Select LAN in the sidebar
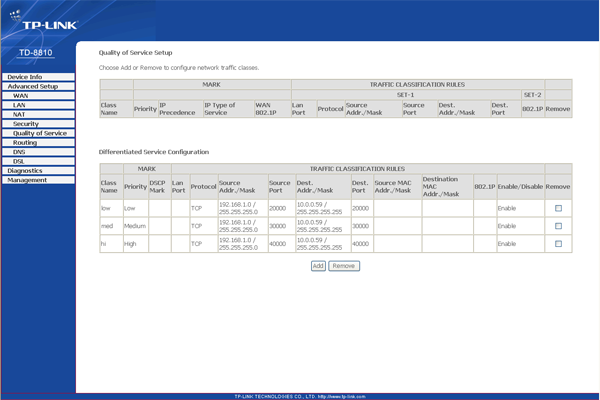This screenshot has height=400, width=600. 38,105
